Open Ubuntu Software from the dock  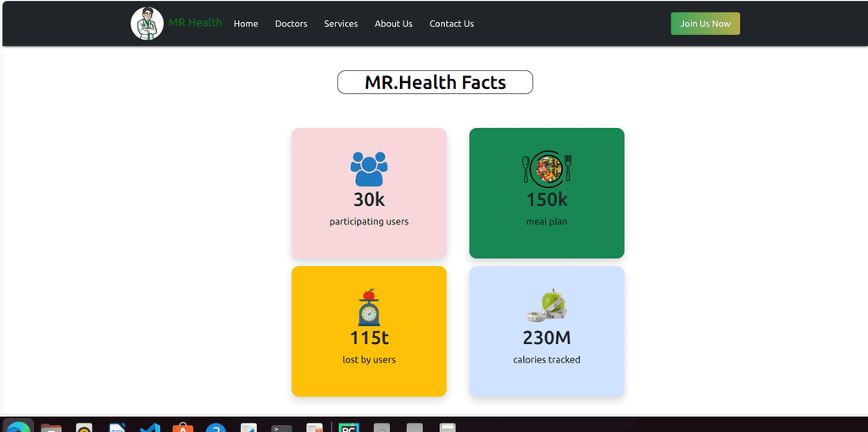pyautogui.click(x=183, y=428)
